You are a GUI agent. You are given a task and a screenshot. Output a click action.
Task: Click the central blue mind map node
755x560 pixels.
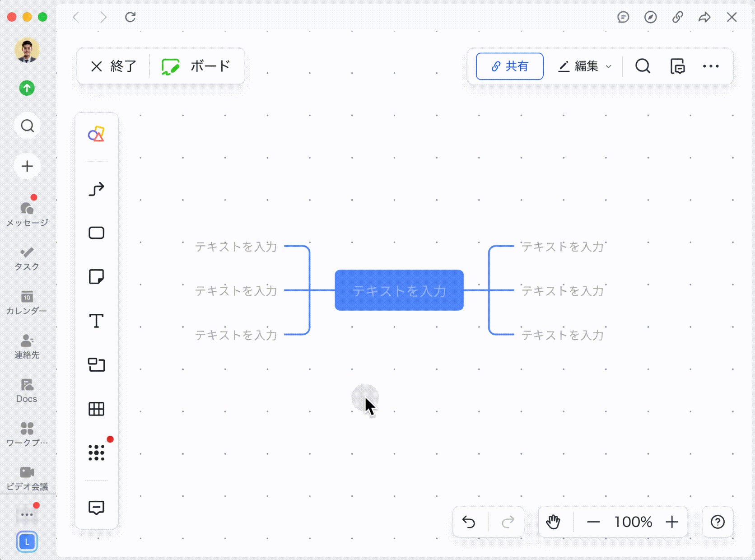[399, 290]
